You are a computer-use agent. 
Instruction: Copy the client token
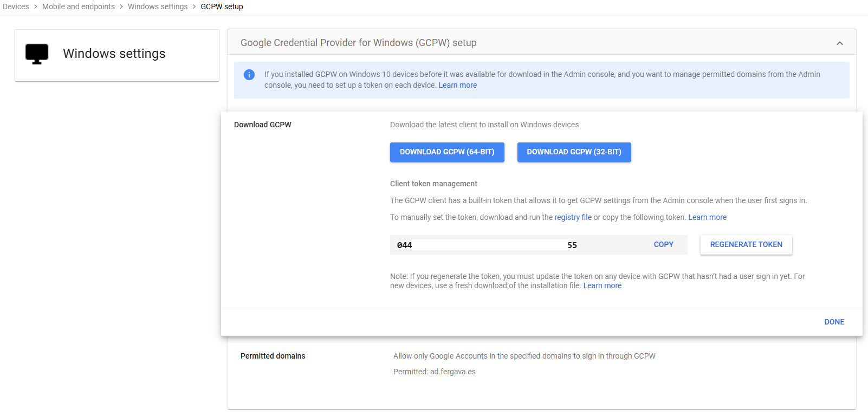pos(663,245)
